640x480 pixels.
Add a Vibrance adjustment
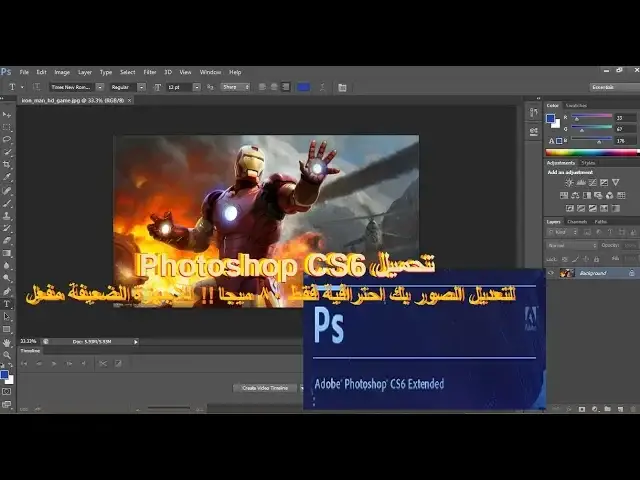[616, 182]
